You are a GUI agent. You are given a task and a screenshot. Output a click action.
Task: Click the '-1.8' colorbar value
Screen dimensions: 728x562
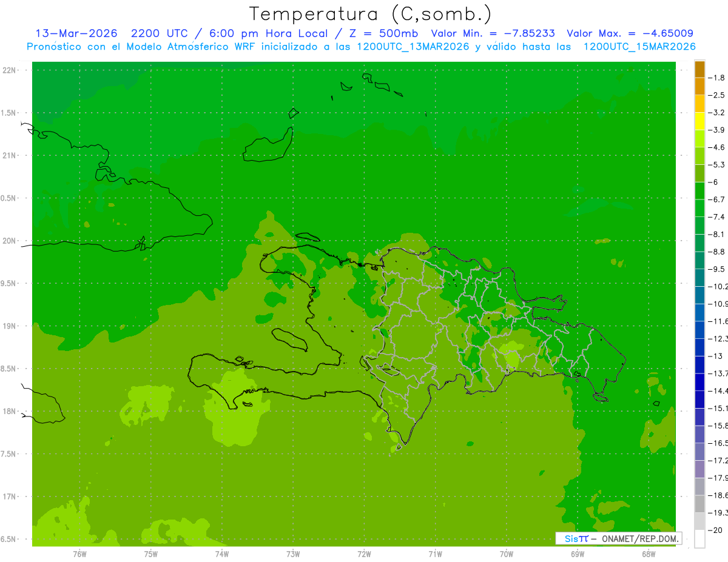click(x=716, y=78)
